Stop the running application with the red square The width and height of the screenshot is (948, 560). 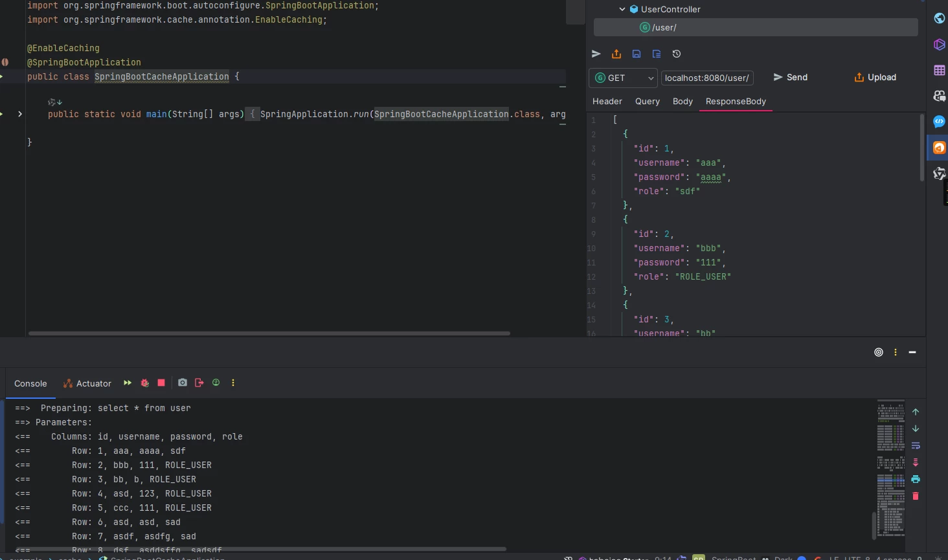point(161,383)
